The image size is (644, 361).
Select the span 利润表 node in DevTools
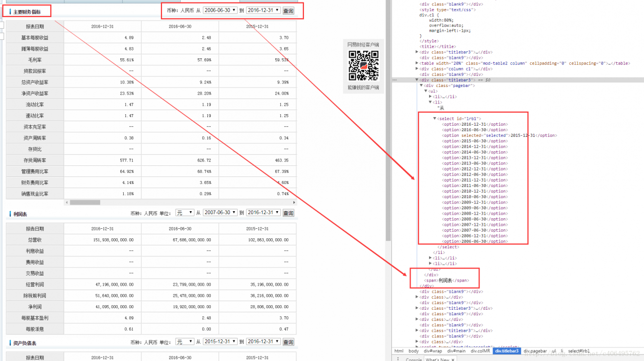(447, 280)
